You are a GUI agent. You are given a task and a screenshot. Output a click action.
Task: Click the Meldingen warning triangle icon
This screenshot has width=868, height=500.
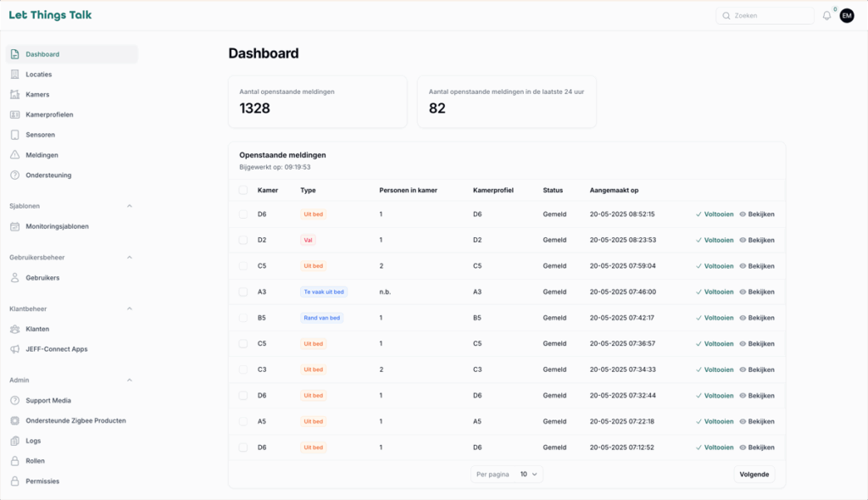coord(15,155)
